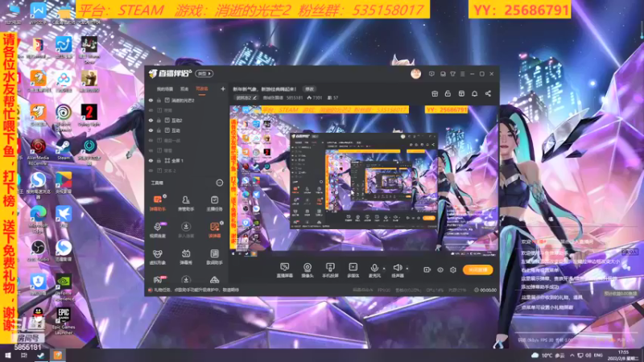Image resolution: width=644 pixels, height=362 pixels.
Task: Collapse the 工具箱 toolbox section
Action: [220, 183]
